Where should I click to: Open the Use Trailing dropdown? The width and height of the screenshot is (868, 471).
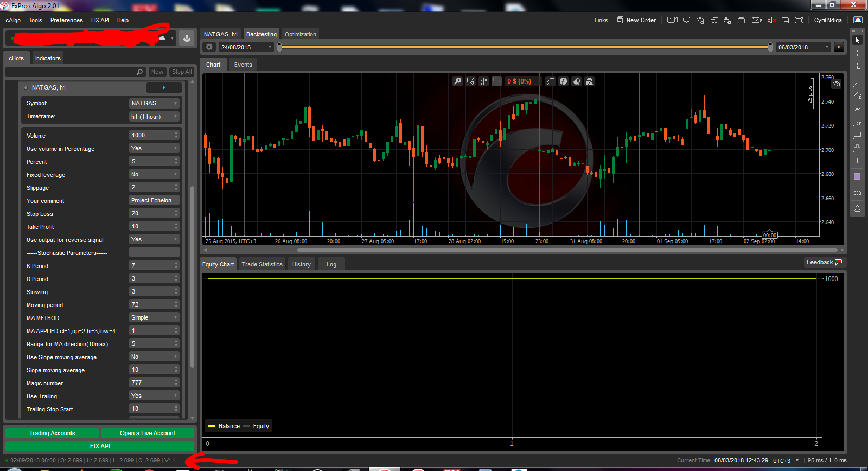point(154,396)
